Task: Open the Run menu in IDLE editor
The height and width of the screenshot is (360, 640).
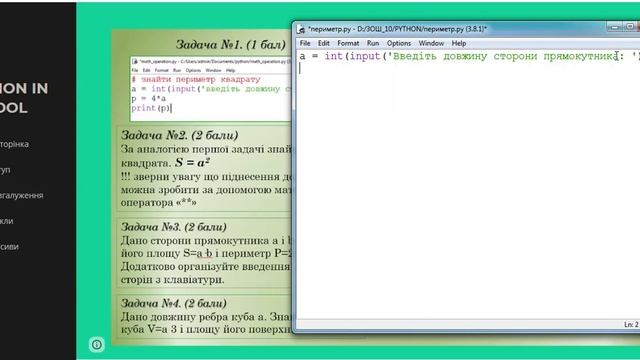Action: click(373, 43)
